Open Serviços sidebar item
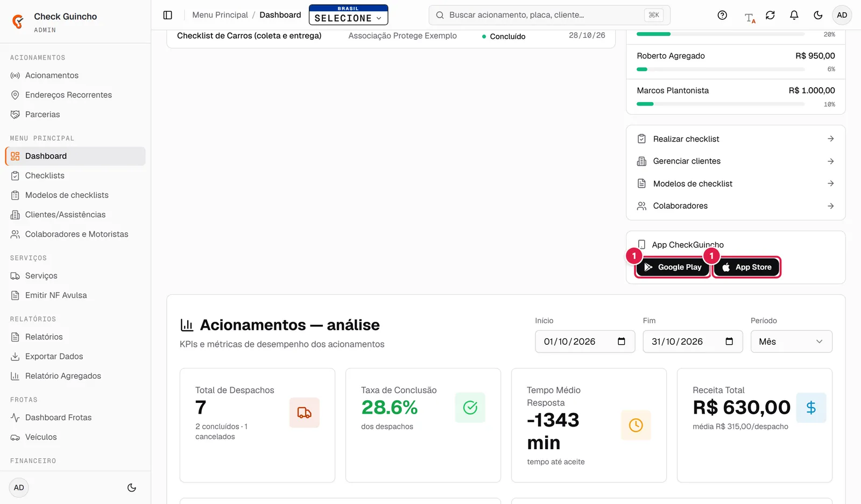The height and width of the screenshot is (504, 861). click(75, 276)
